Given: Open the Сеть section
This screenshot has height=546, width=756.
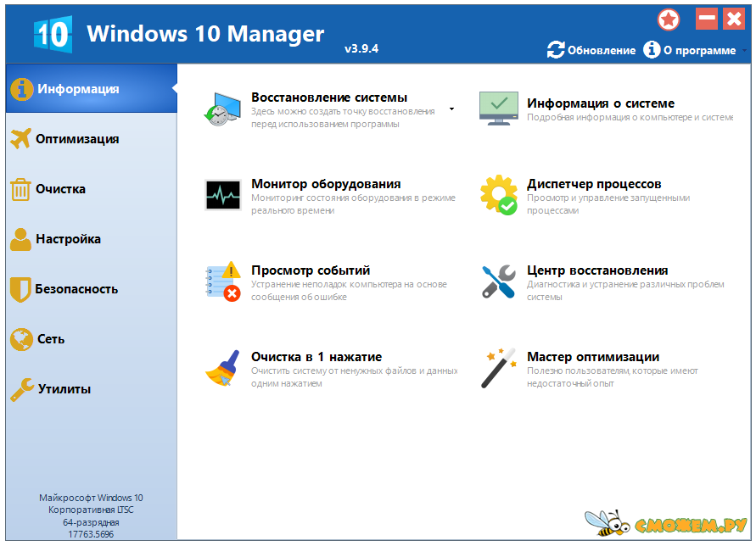Looking at the screenshot, I should 92,339.
